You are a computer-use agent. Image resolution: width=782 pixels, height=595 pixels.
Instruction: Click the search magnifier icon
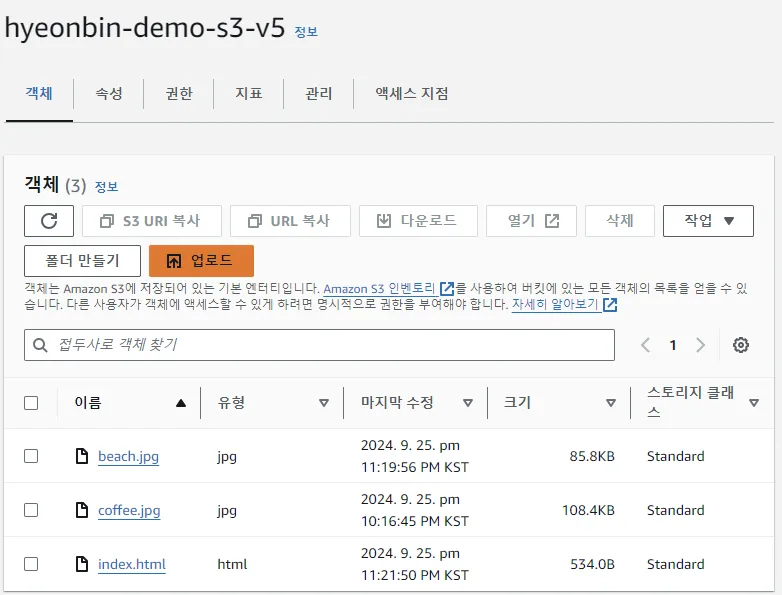click(40, 345)
